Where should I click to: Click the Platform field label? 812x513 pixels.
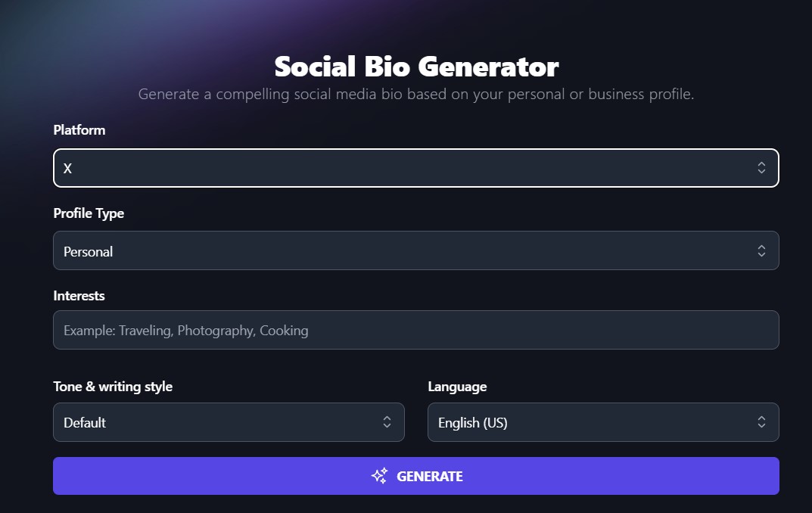(x=79, y=130)
